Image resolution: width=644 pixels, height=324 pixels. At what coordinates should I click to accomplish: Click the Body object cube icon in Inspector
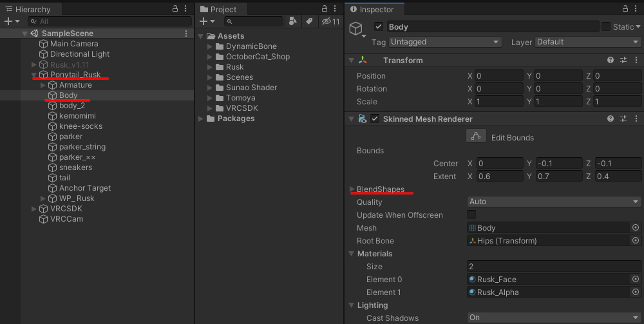pyautogui.click(x=355, y=28)
